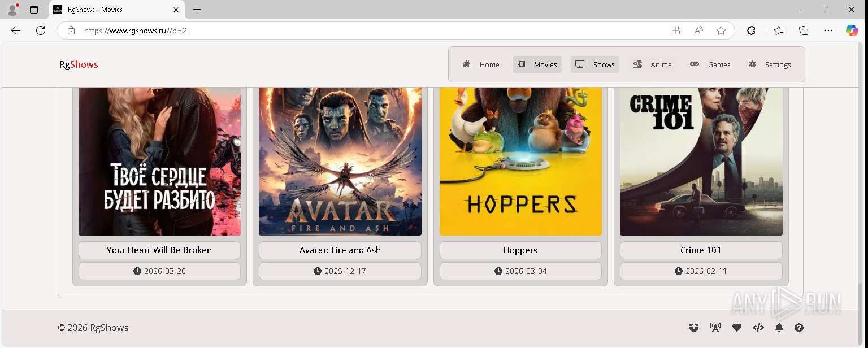Open the tab actions menu icon

(34, 10)
